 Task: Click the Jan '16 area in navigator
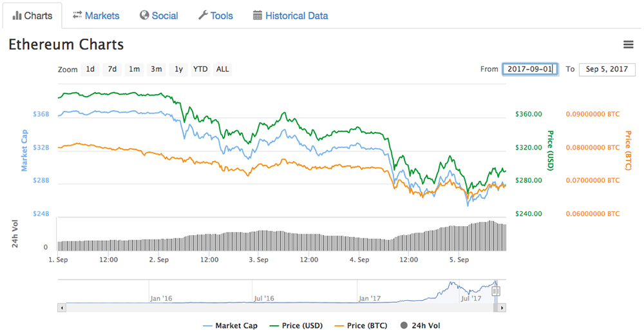161,298
